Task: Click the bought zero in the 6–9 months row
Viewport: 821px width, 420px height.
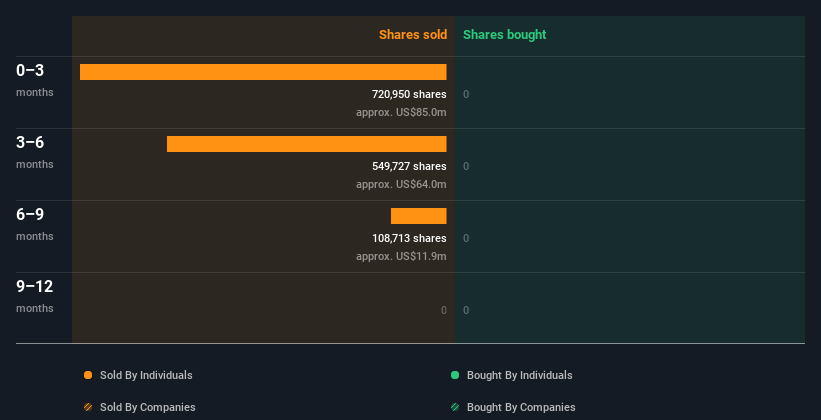Action: tap(466, 239)
